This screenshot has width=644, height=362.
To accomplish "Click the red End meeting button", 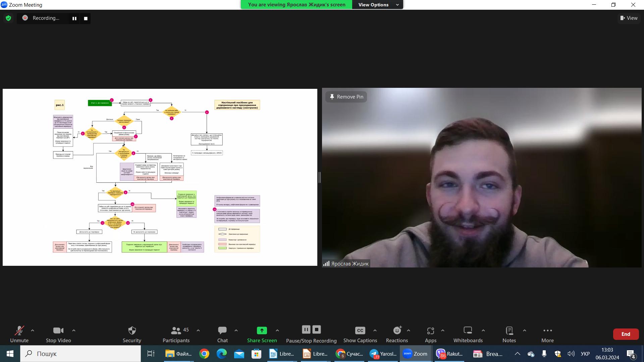I will click(x=626, y=334).
